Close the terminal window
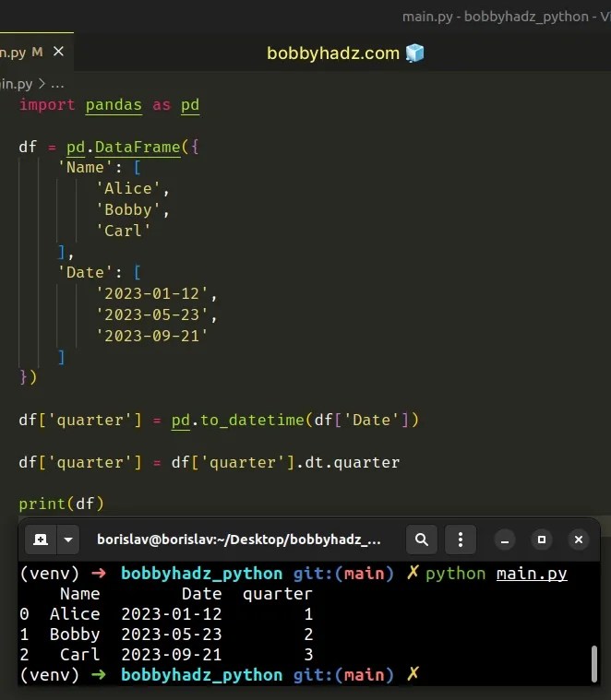The width and height of the screenshot is (611, 700). pos(579,540)
